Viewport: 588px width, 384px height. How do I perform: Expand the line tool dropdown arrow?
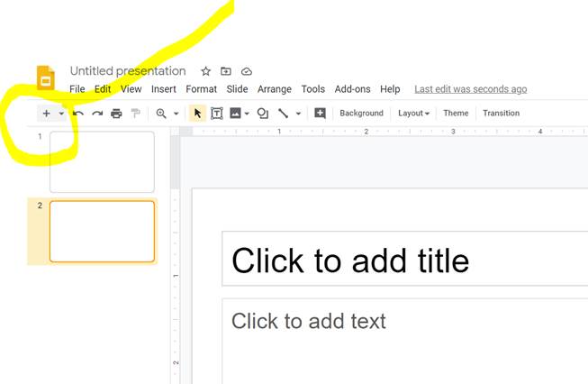tap(298, 114)
